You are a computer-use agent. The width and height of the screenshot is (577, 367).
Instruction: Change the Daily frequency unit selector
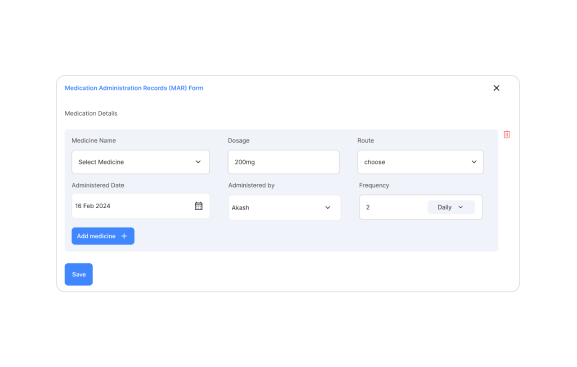click(x=451, y=207)
